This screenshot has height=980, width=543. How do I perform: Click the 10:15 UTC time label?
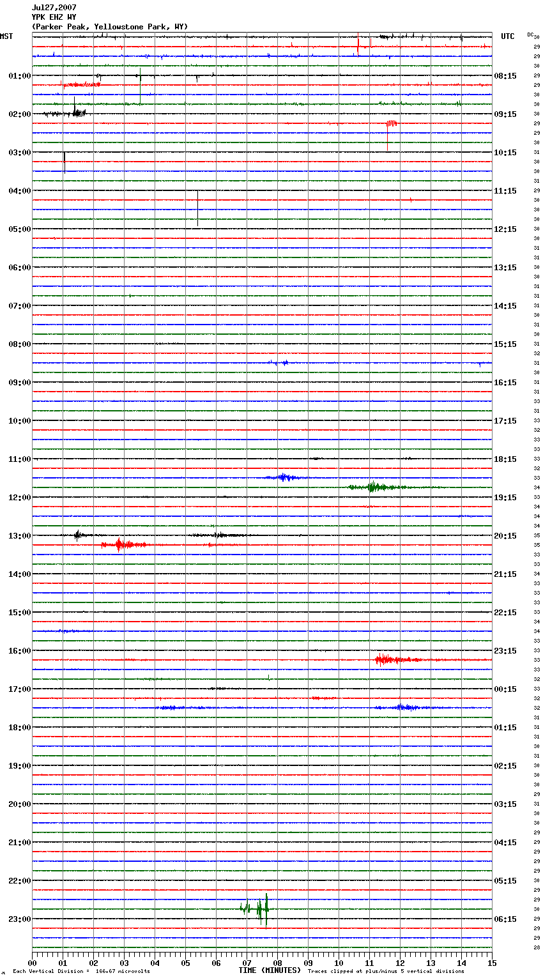coord(505,153)
